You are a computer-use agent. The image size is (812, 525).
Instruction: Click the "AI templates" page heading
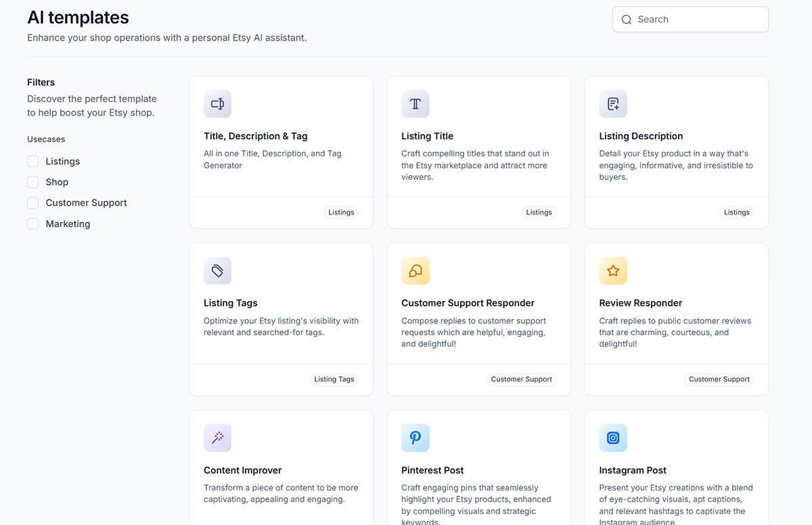(78, 18)
